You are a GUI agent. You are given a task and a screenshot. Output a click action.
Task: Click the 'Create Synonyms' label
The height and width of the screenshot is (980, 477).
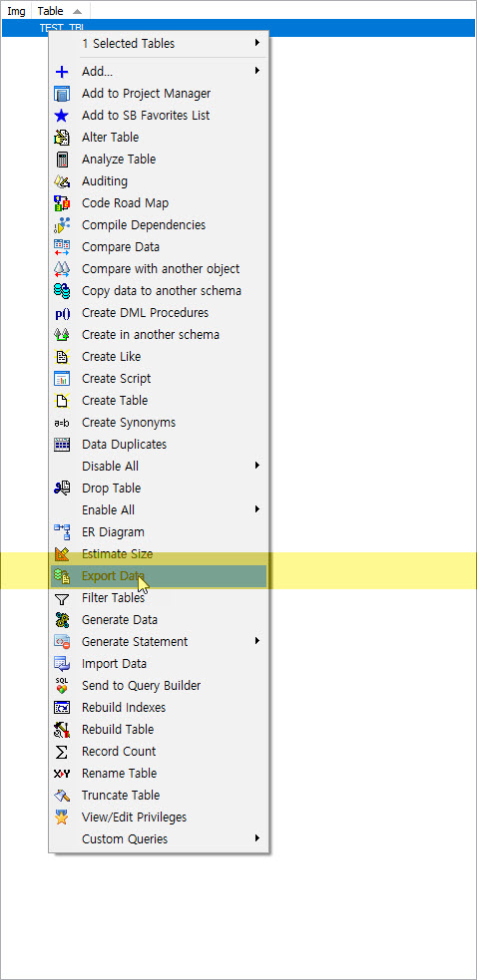point(129,423)
